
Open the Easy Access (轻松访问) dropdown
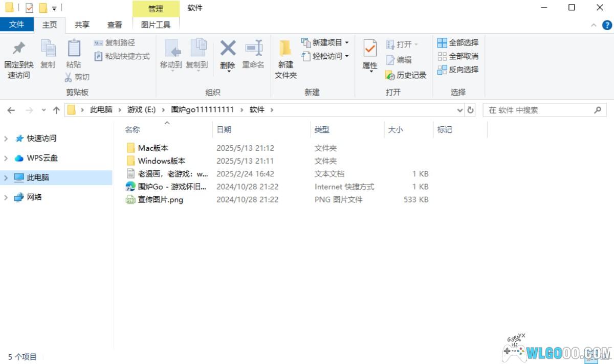(346, 56)
